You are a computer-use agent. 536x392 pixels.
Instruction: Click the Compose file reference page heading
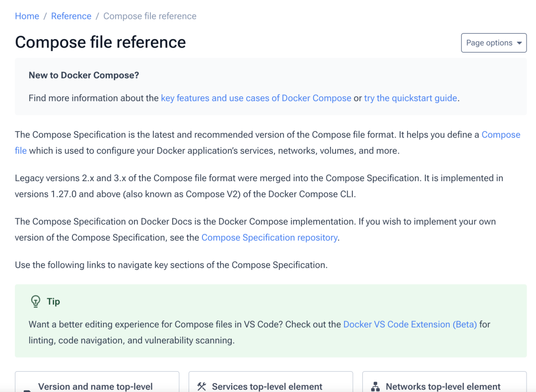point(100,42)
